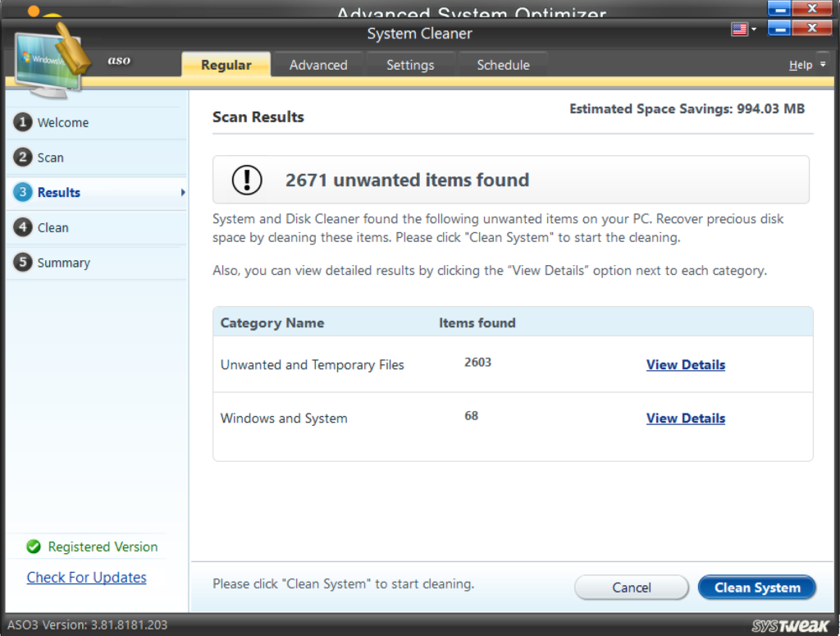840x636 pixels.
Task: Click the arrow beside Results step
Action: pyautogui.click(x=183, y=192)
